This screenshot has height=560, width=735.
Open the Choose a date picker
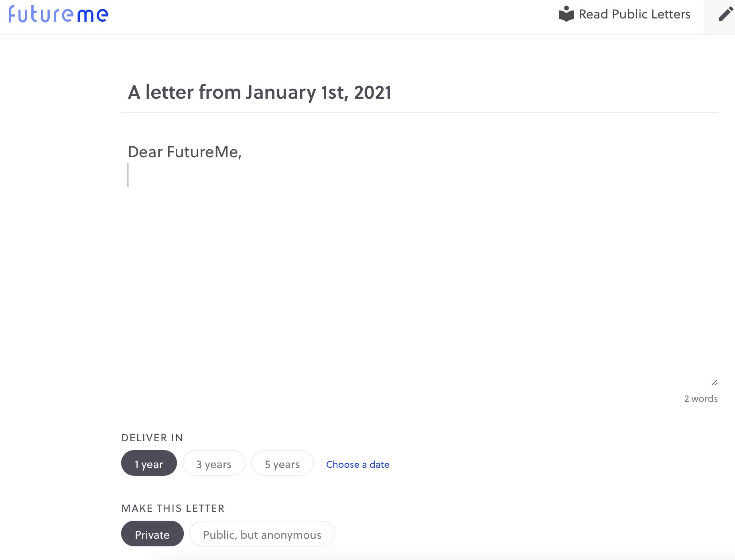tap(357, 464)
